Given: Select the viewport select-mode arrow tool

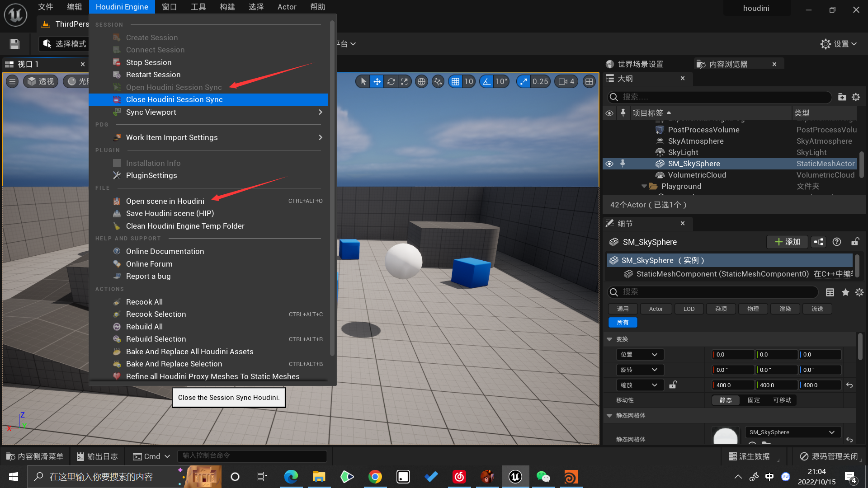Looking at the screenshot, I should pyautogui.click(x=363, y=81).
